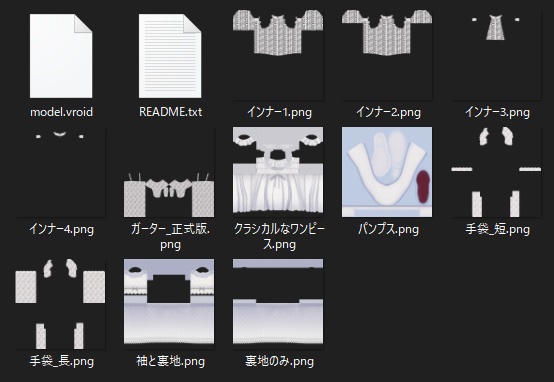Click the file name 裏地のみ.png
The image size is (554, 382).
pyautogui.click(x=279, y=361)
